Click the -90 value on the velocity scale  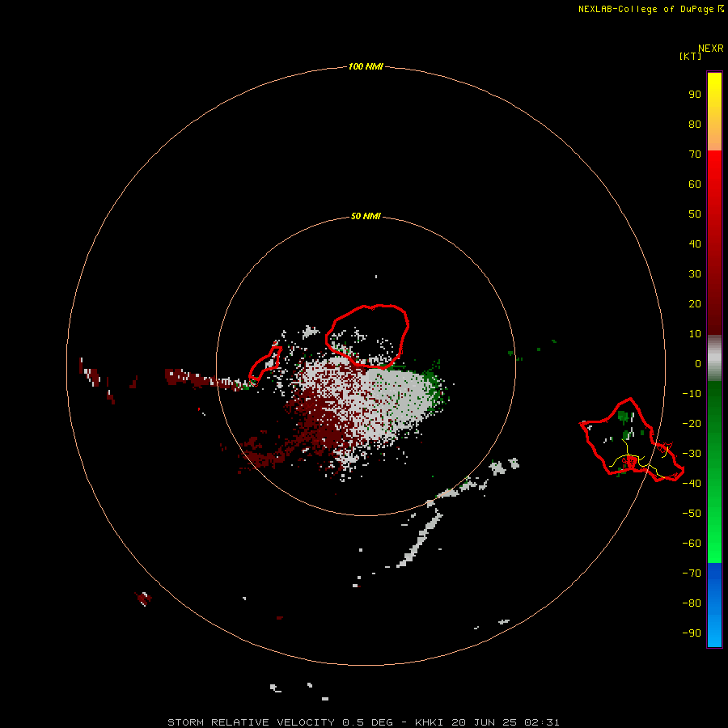tap(692, 633)
